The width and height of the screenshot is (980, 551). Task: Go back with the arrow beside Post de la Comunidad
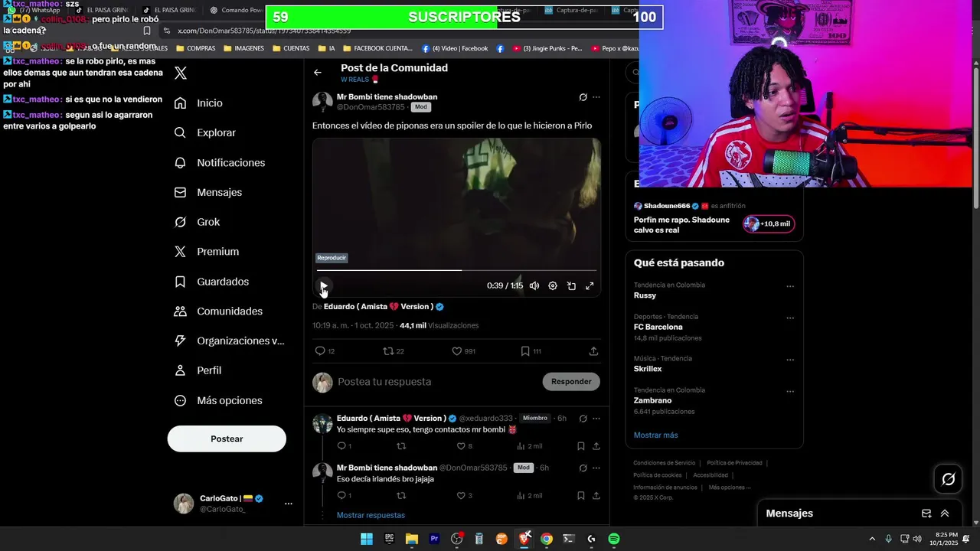[318, 73]
